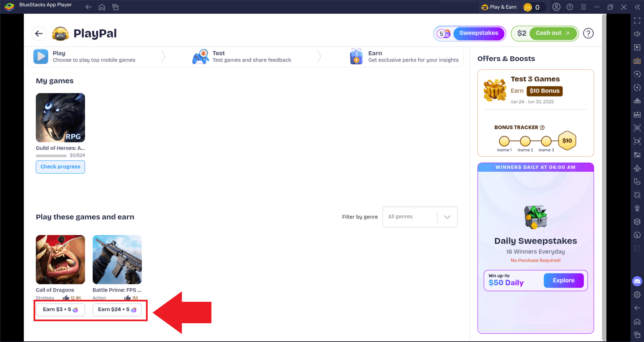Click the $10 hexagon bonus reward badge
Image resolution: width=644 pixels, height=342 pixels.
567,140
